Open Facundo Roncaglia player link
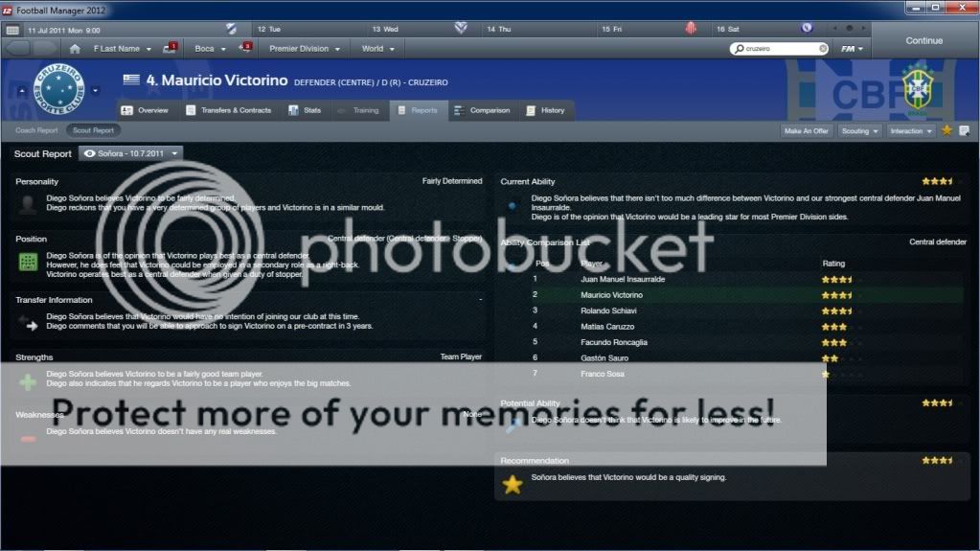 pos(614,343)
